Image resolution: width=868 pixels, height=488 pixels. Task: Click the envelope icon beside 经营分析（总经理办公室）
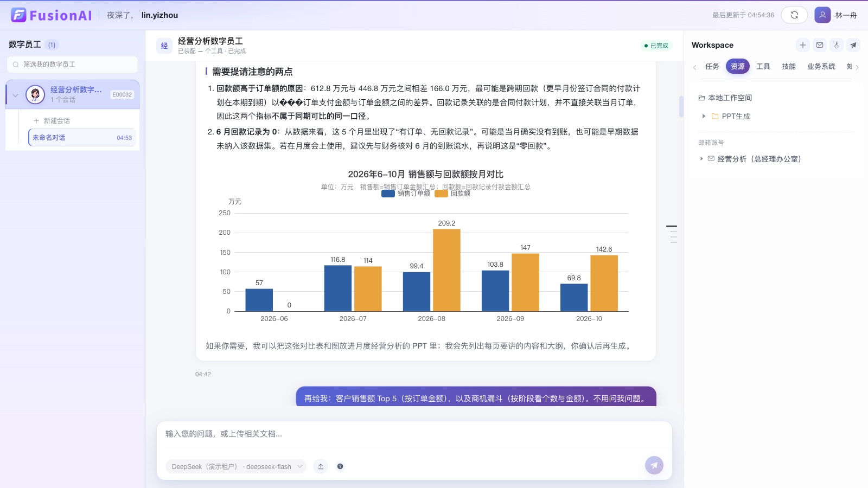(x=711, y=159)
